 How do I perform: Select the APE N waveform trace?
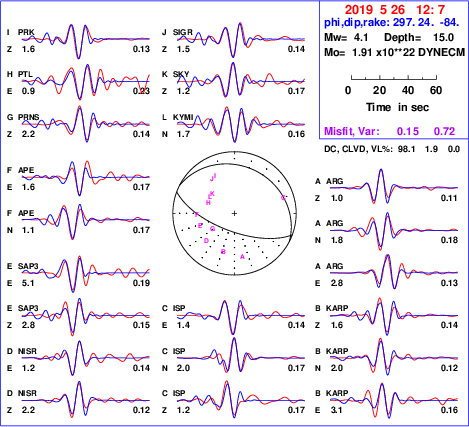tap(86, 221)
